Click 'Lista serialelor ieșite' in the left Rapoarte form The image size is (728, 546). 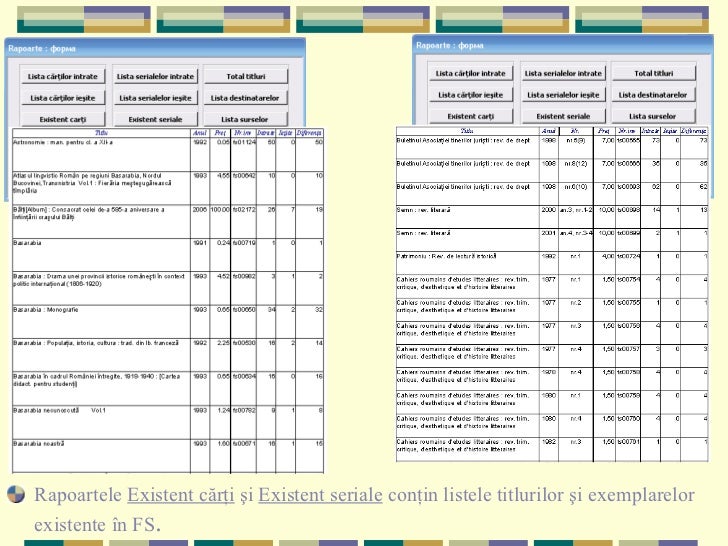(x=156, y=98)
